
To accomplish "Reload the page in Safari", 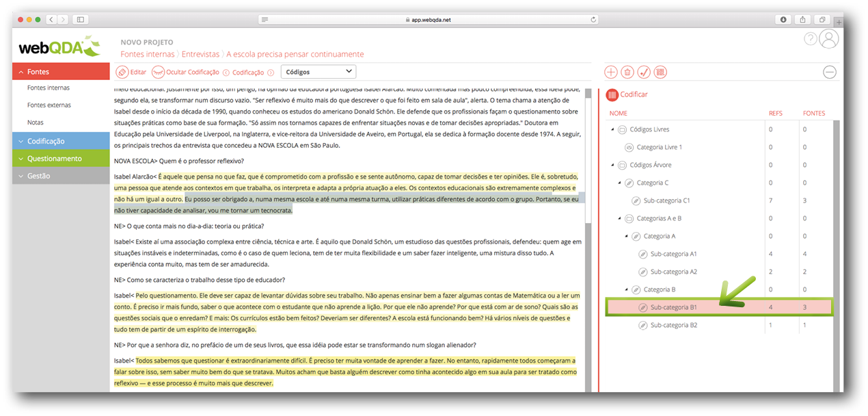I will (x=593, y=19).
